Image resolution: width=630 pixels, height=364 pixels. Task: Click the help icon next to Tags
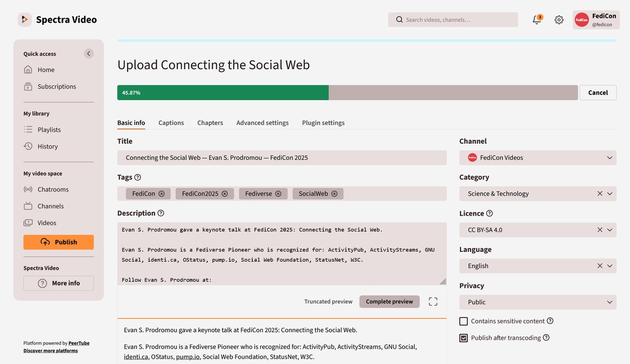point(138,177)
